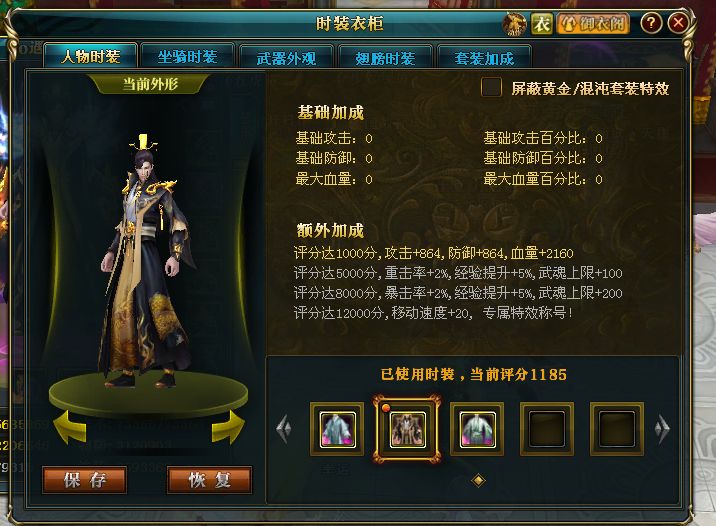Click the fifth empty costume slot
716x526 pixels.
click(617, 429)
